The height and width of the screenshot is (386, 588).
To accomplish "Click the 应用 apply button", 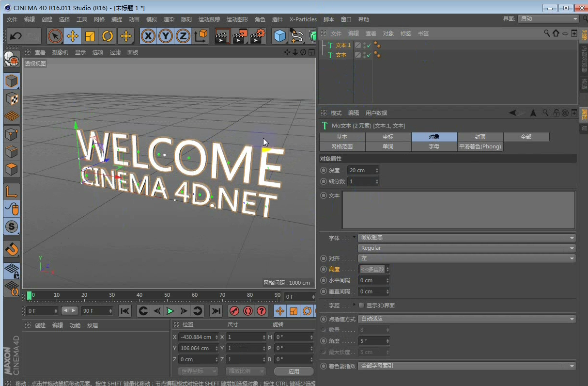I will click(x=294, y=371).
